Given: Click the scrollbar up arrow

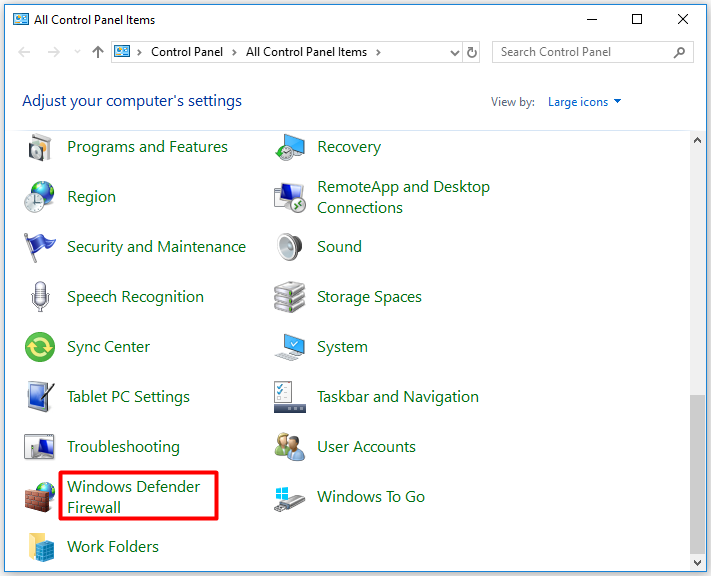Looking at the screenshot, I should click(x=697, y=141).
